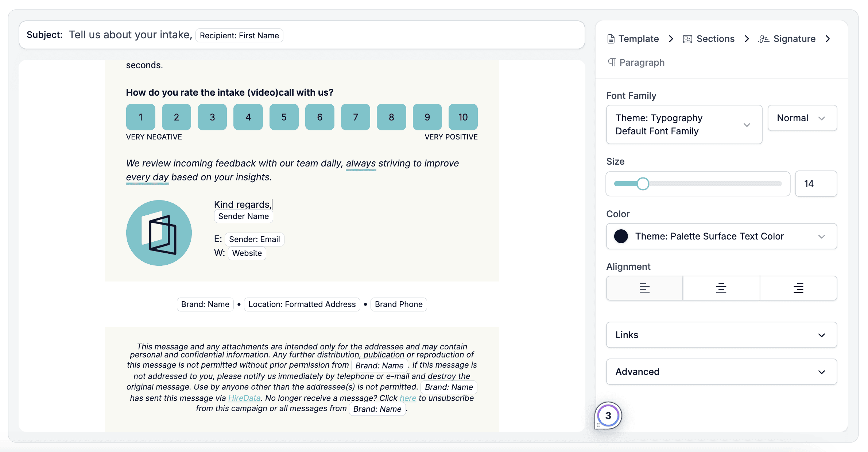Click the VERY NEGATIVE label
The image size is (868, 452).
[x=154, y=137]
